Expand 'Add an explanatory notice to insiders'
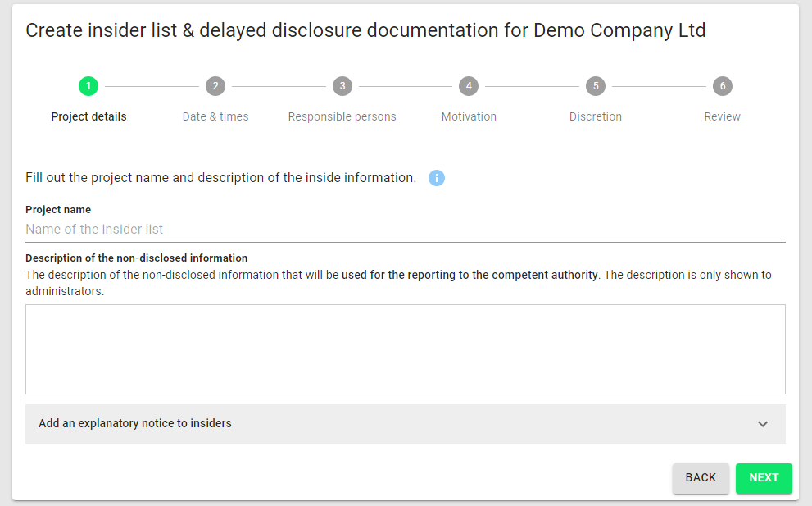The height and width of the screenshot is (506, 812). tap(406, 423)
